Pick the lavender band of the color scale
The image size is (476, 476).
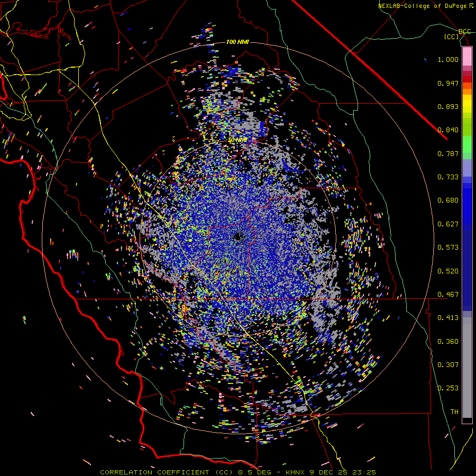click(x=467, y=168)
